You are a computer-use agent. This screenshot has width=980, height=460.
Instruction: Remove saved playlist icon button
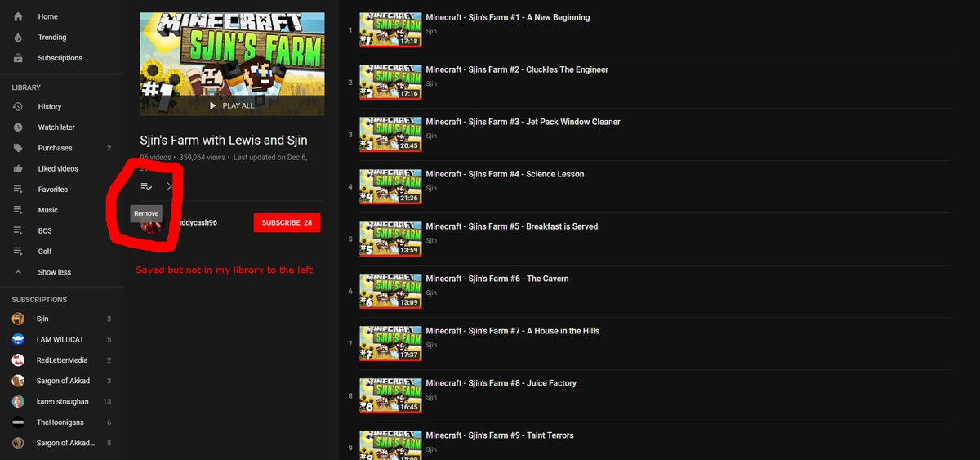(x=146, y=186)
